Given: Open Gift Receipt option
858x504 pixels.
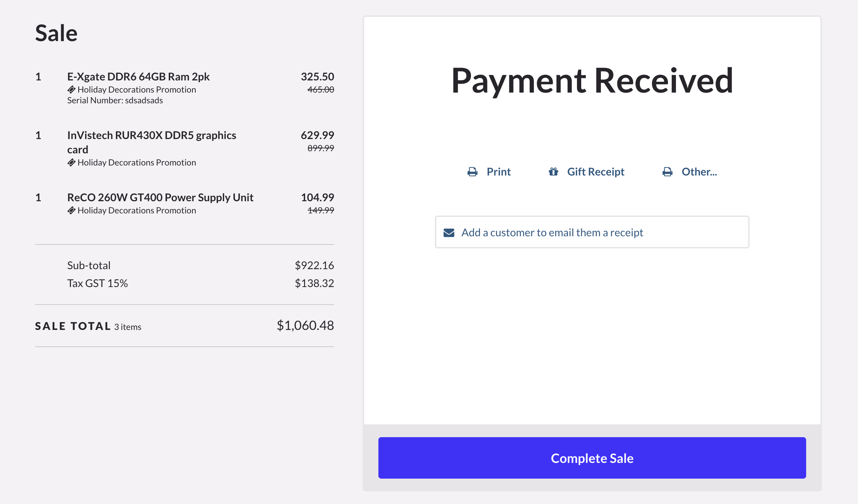Looking at the screenshot, I should click(x=595, y=172).
